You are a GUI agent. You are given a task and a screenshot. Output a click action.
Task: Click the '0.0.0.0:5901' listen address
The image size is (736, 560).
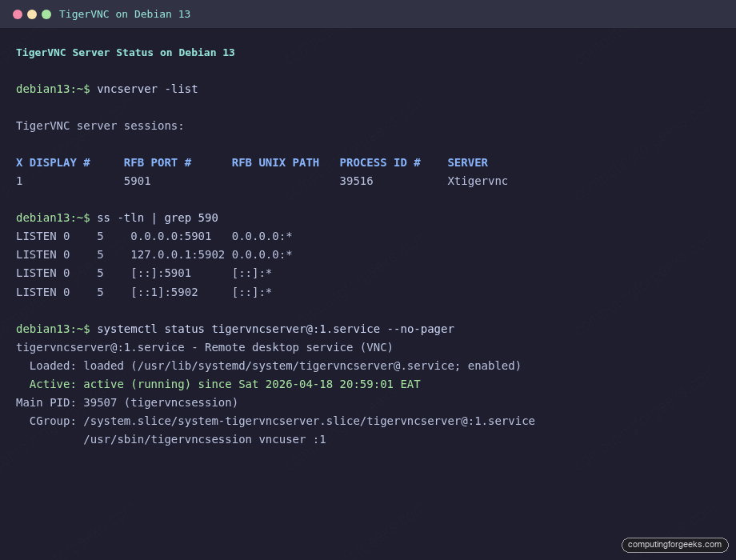[x=171, y=237]
